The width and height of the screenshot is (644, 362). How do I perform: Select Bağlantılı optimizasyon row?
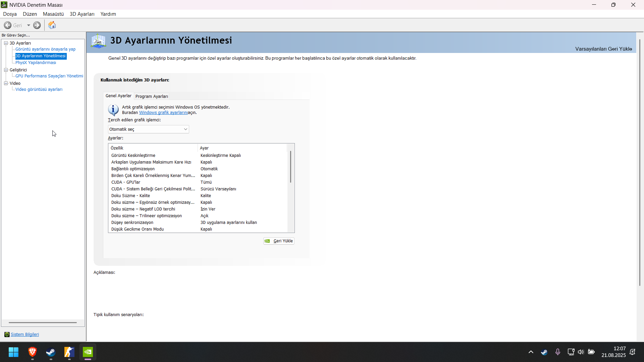(x=199, y=169)
